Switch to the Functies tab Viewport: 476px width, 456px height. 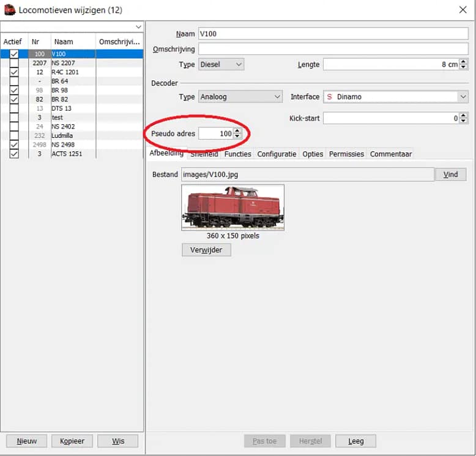click(237, 154)
